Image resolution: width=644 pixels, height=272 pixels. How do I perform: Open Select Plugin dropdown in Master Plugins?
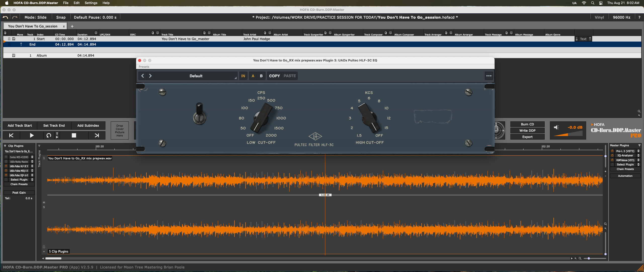point(625,164)
